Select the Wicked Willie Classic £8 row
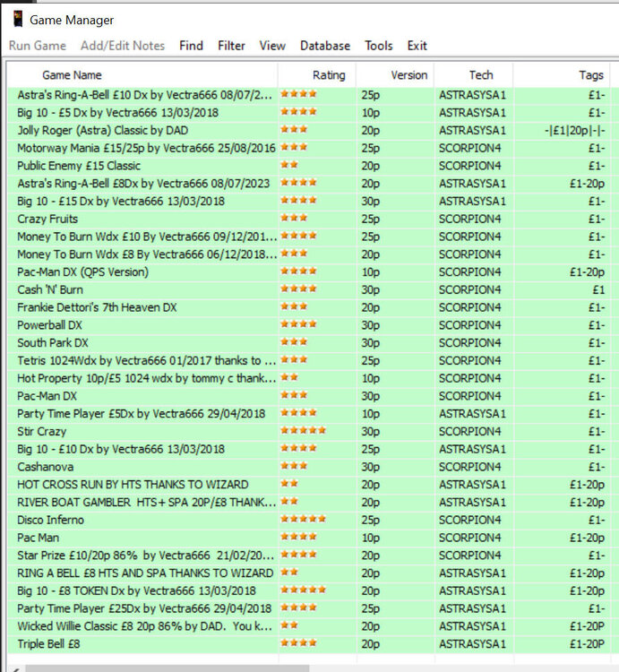Image resolution: width=619 pixels, height=672 pixels. [313, 626]
